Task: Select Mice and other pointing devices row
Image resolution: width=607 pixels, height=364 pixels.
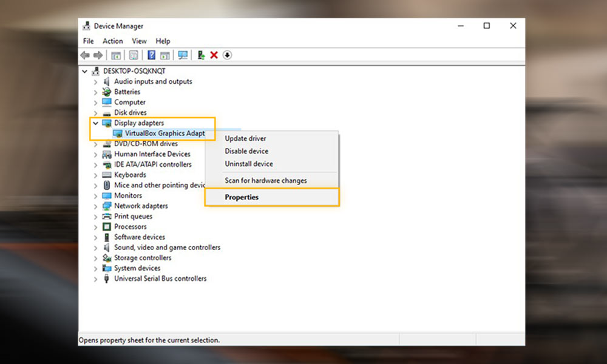Action: 160,185
